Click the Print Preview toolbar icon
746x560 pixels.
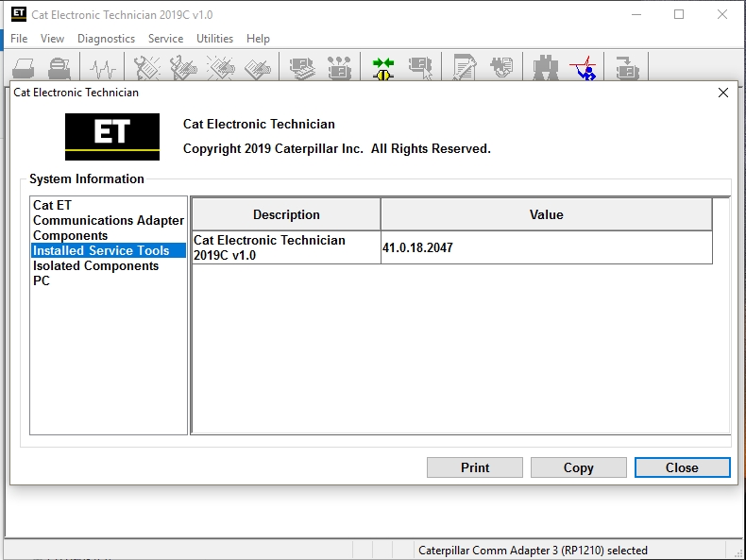59,68
